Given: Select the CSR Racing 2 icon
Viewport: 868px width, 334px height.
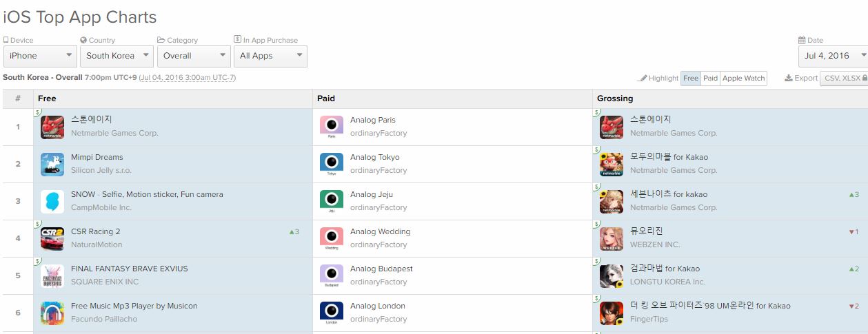Looking at the screenshot, I should coord(52,238).
